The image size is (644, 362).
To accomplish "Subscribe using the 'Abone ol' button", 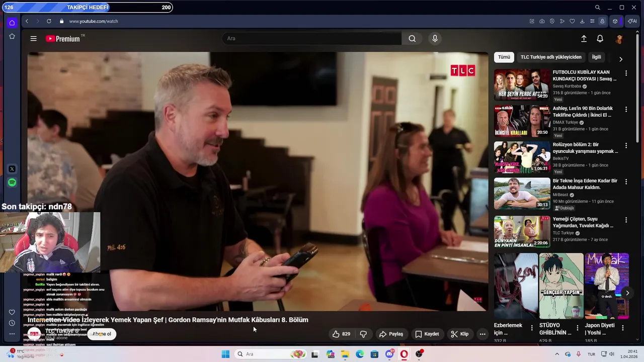I will coord(101,334).
